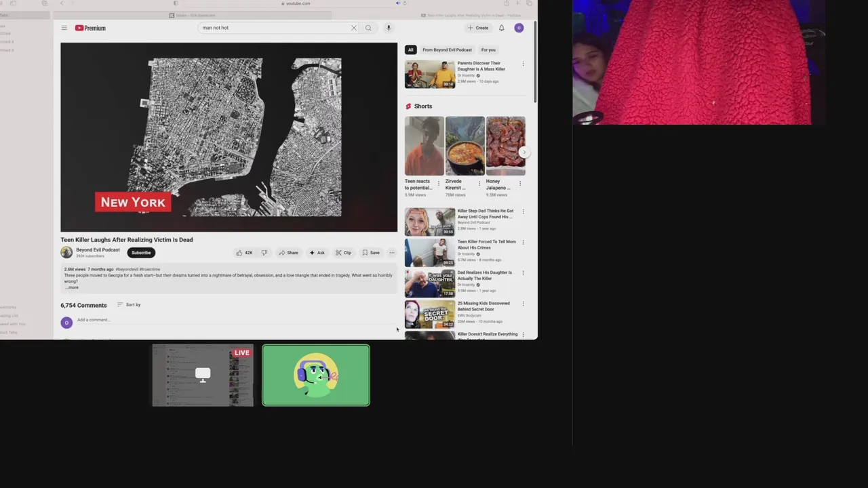The width and height of the screenshot is (868, 488).
Task: Subscribe to Beyond Evil Podcast
Action: pyautogui.click(x=141, y=253)
